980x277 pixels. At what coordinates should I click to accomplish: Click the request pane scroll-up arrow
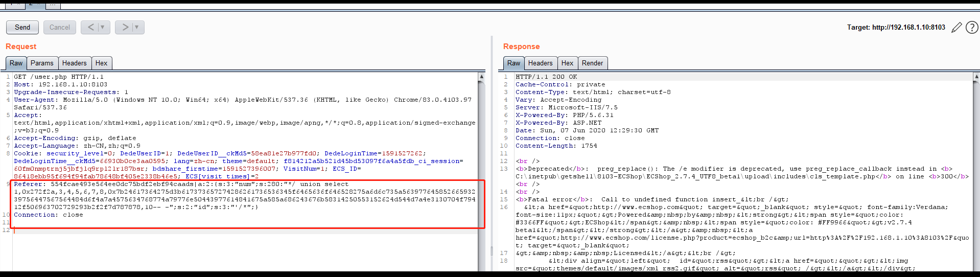[x=481, y=76]
